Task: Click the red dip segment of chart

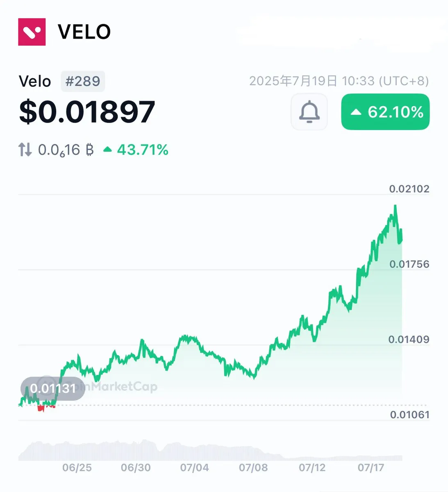Action: click(x=46, y=407)
